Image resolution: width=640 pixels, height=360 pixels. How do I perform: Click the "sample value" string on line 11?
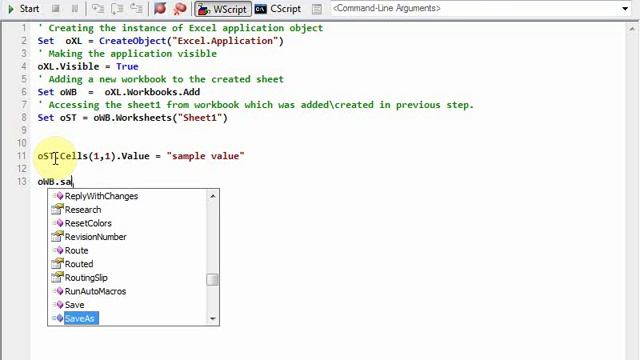click(205, 156)
